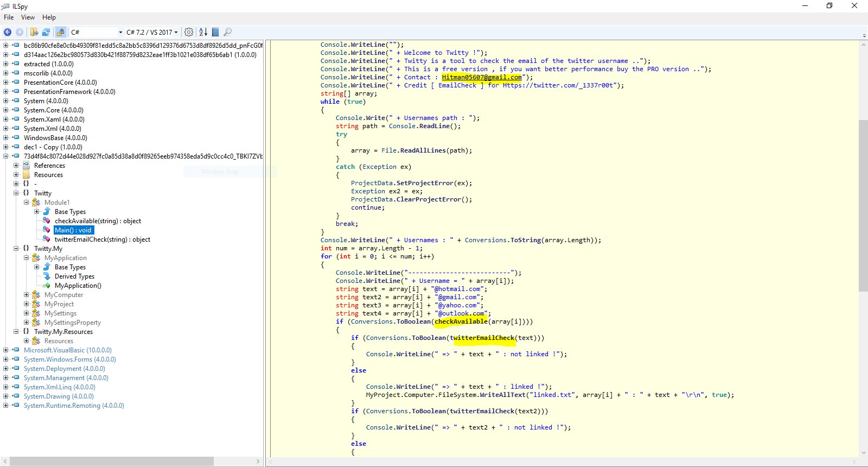Open the C# 7.2 / VS 2017 version dropdown
This screenshot has width=868, height=467.
pyautogui.click(x=152, y=32)
